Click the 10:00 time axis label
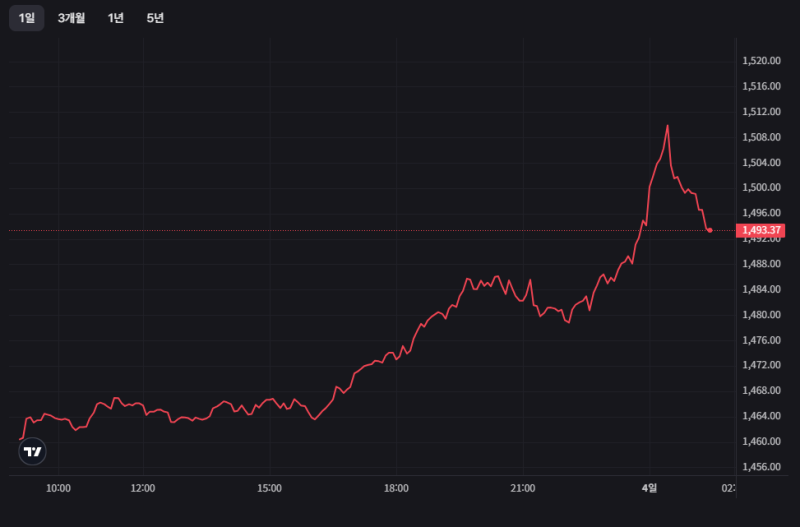 tap(58, 488)
